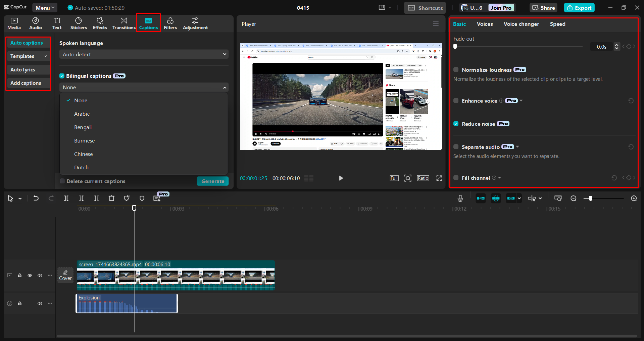
Task: Switch to the Voices tab
Action: point(484,24)
